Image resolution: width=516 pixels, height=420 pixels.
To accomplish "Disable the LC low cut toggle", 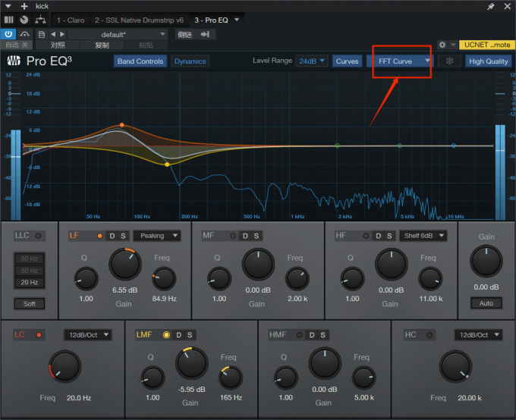I will coord(39,335).
